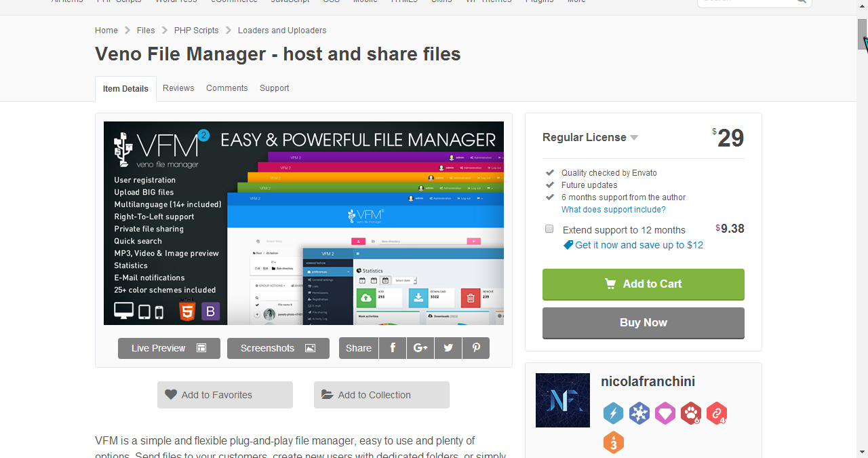Click the red paw print badge
The height and width of the screenshot is (458, 868).
click(690, 413)
